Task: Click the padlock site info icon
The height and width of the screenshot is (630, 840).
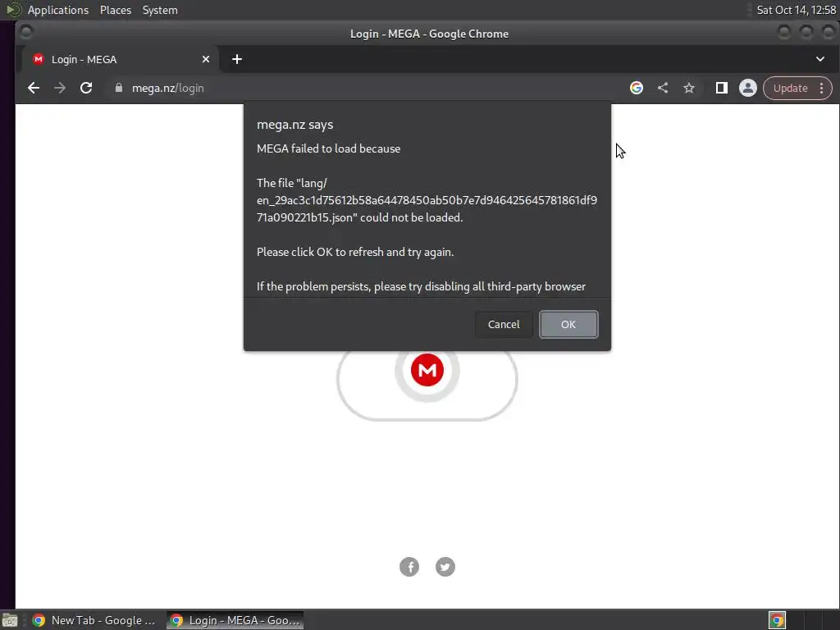Action: 119,88
